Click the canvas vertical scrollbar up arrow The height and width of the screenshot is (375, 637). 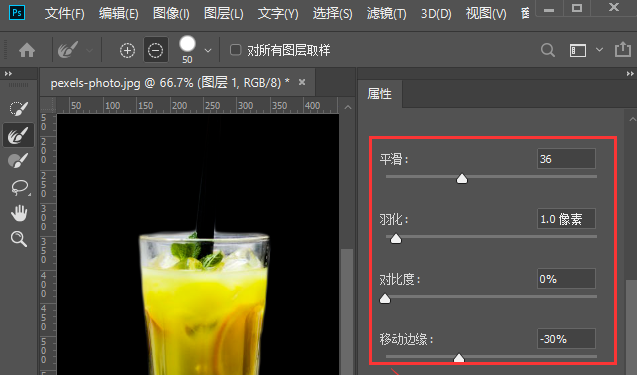pos(348,107)
